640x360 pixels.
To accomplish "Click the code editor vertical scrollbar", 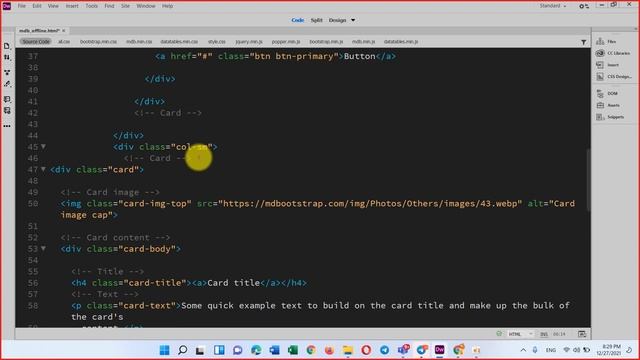I will point(588,180).
